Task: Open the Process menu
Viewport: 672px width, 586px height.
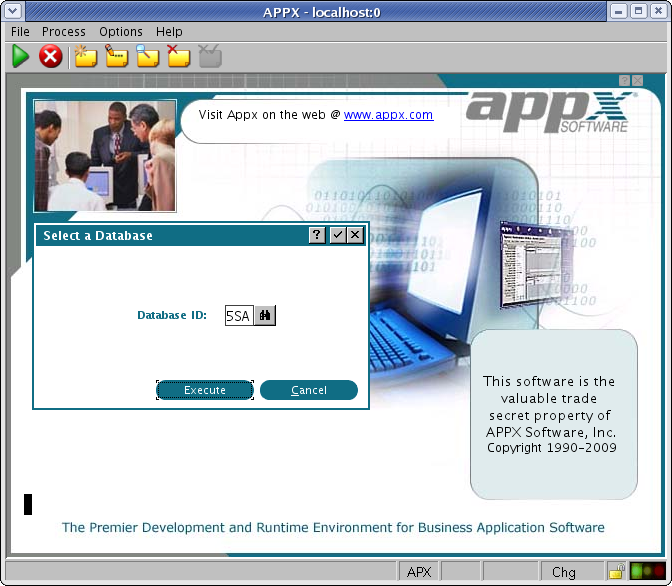Action: click(x=64, y=32)
